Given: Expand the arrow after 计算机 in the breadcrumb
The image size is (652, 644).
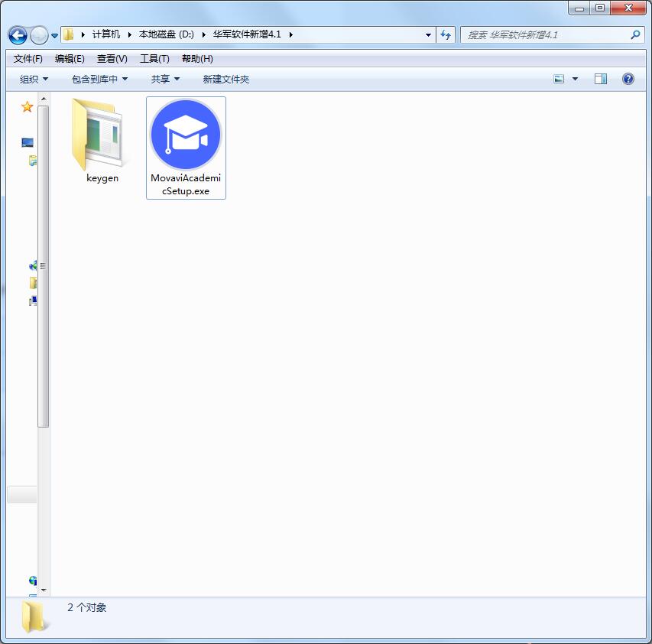Looking at the screenshot, I should click(x=130, y=34).
